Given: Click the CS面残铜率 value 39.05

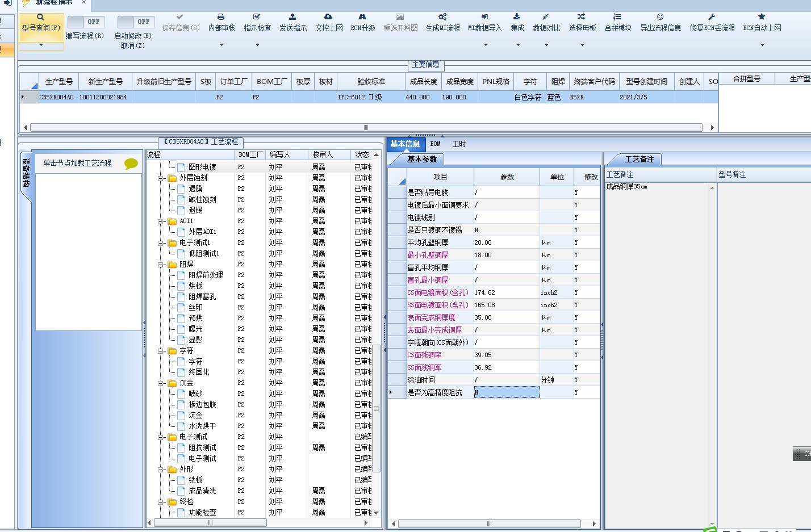Looking at the screenshot, I should click(507, 355).
